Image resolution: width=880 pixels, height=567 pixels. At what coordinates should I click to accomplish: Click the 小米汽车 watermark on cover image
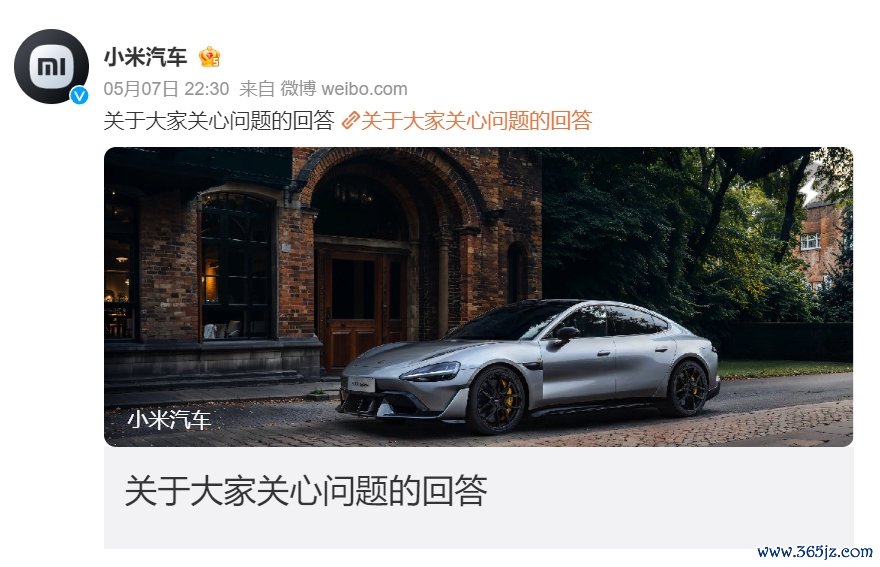pos(169,420)
